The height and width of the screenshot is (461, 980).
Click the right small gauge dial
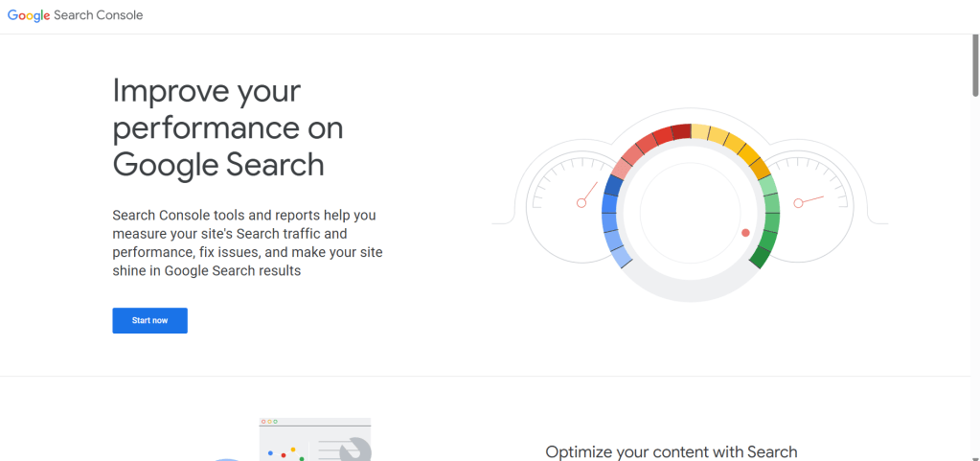point(811,204)
